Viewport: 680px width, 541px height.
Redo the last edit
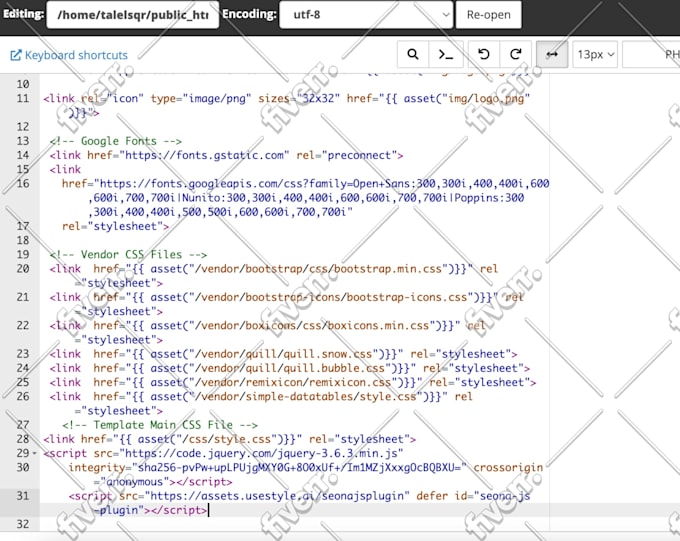point(516,54)
